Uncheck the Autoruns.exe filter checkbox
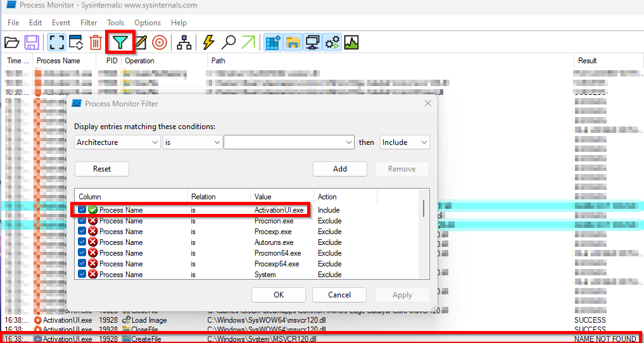644x343 pixels. point(82,242)
